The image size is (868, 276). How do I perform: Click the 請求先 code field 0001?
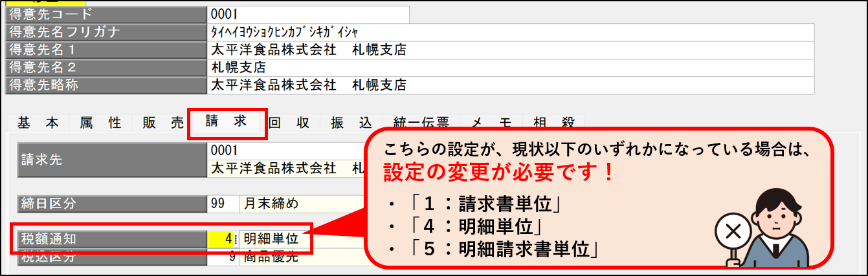click(285, 150)
